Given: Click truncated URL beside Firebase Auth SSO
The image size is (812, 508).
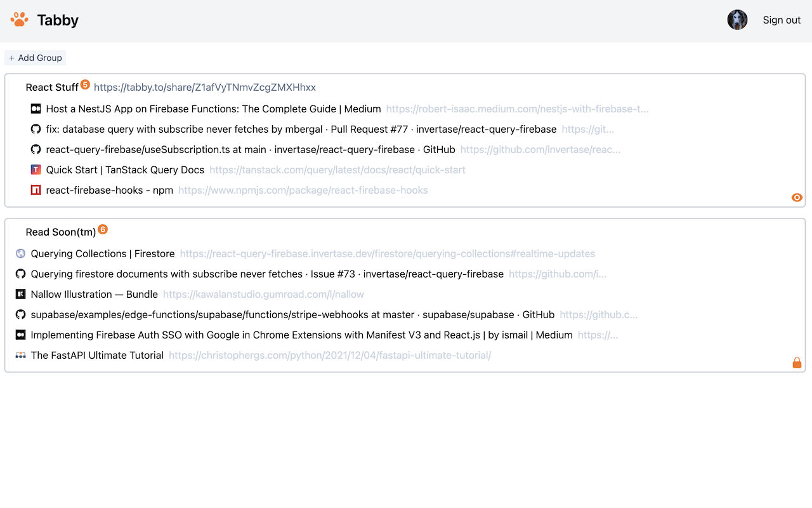Looking at the screenshot, I should click(x=598, y=335).
